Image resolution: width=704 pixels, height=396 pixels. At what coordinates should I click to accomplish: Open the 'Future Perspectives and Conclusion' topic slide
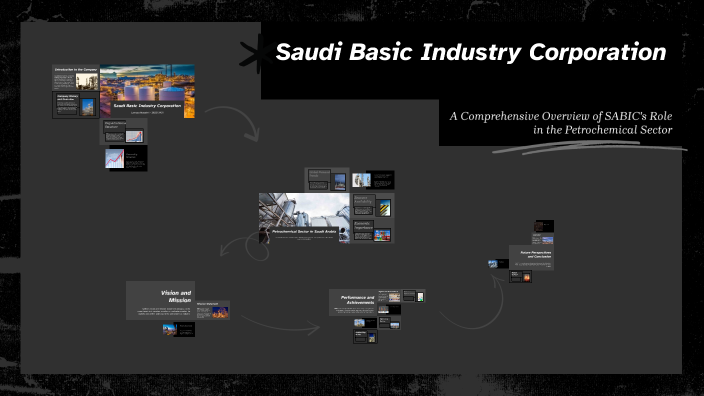click(x=531, y=258)
